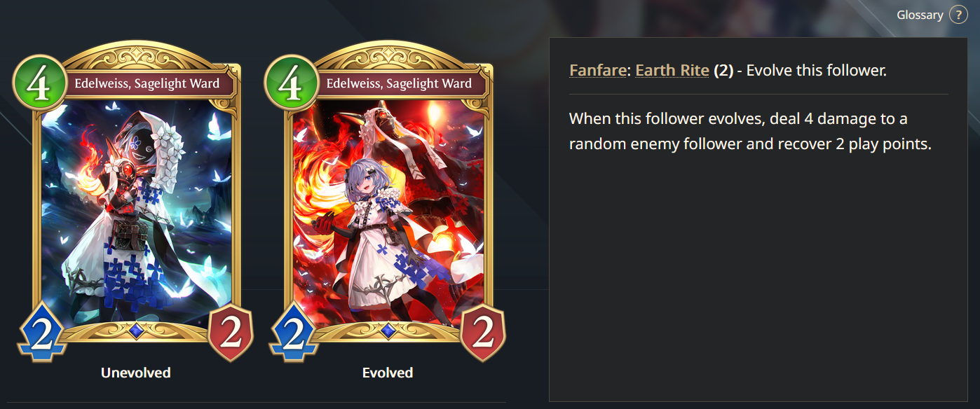Image resolution: width=980 pixels, height=409 pixels.
Task: Click the Evolved caption label
Action: [x=388, y=373]
